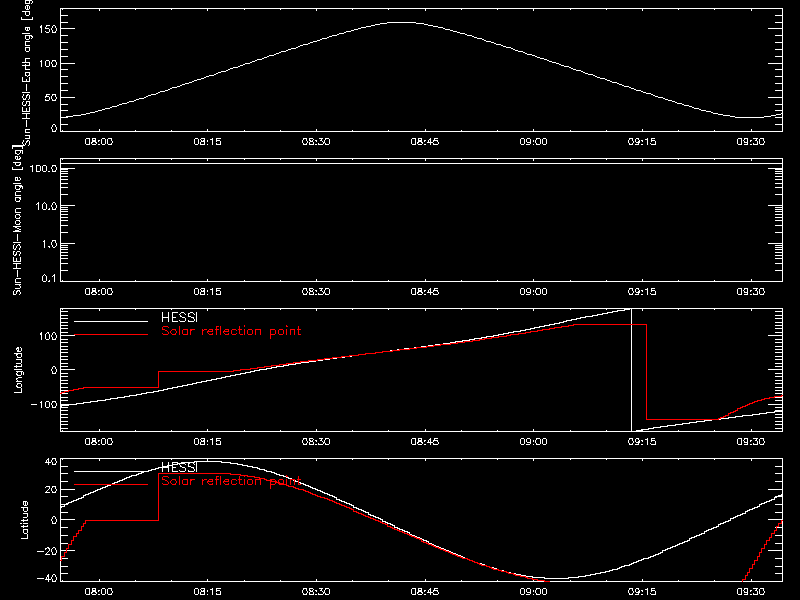Click 09:00 under the Earth angle plot
Image resolution: width=800 pixels, height=600 pixels.
(x=533, y=142)
